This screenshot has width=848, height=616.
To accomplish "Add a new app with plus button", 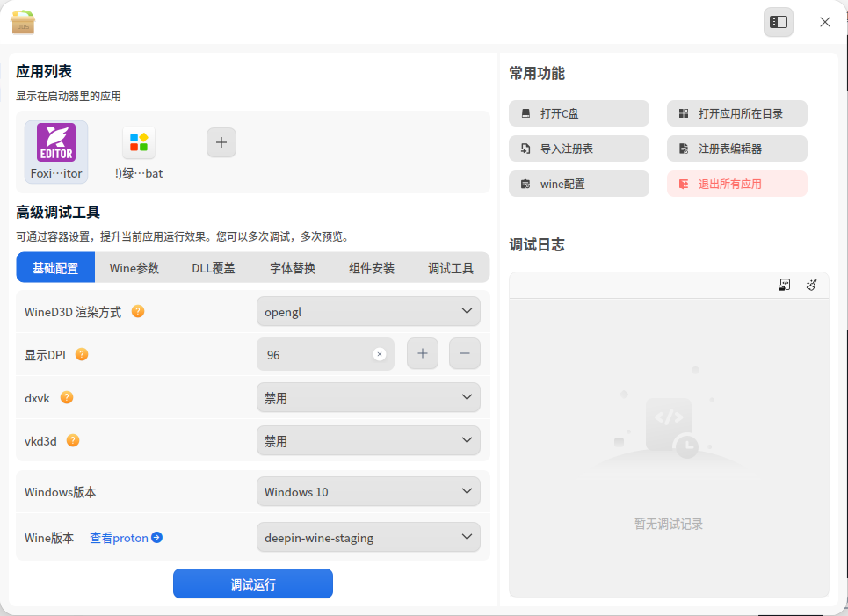I will (221, 142).
